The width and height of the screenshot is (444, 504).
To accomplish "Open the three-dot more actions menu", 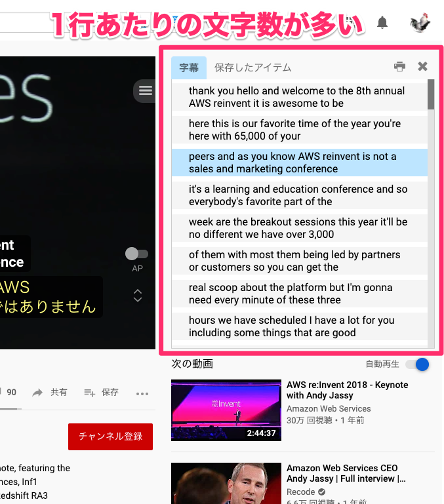I will coord(142,394).
